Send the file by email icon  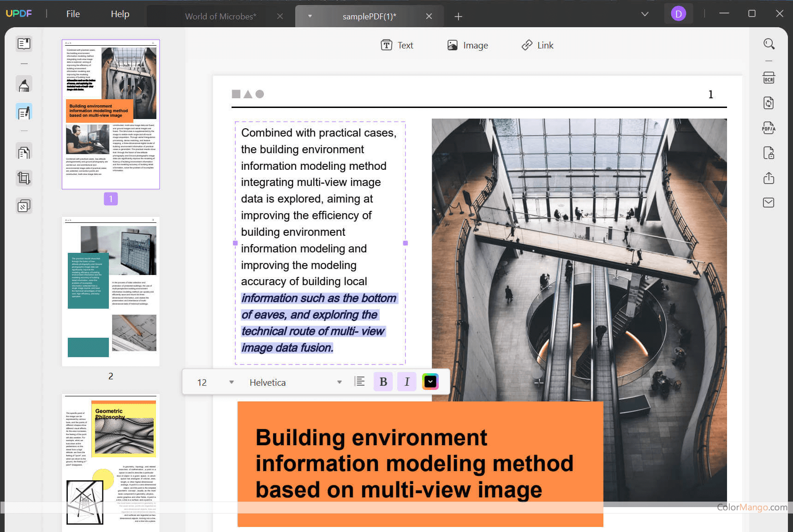coord(769,203)
